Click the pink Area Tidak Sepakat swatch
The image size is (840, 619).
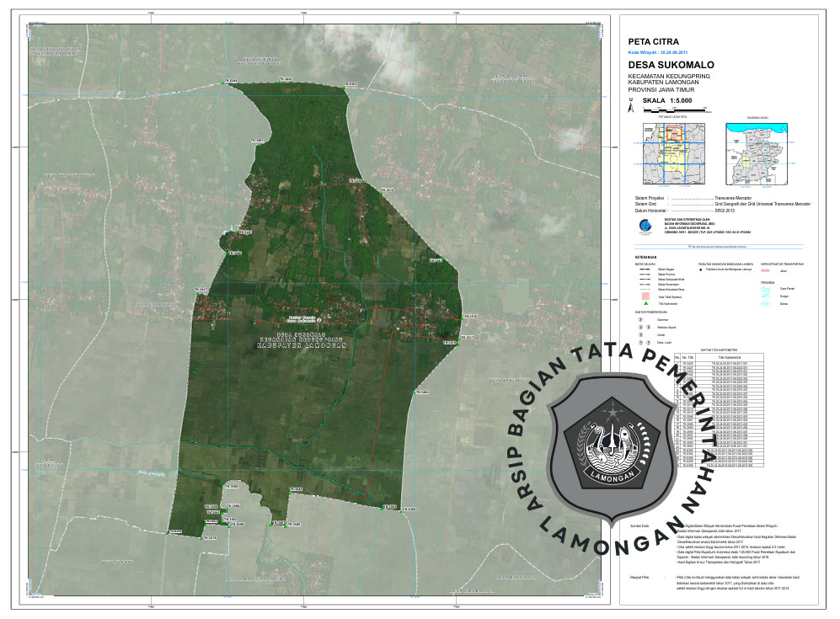(645, 296)
